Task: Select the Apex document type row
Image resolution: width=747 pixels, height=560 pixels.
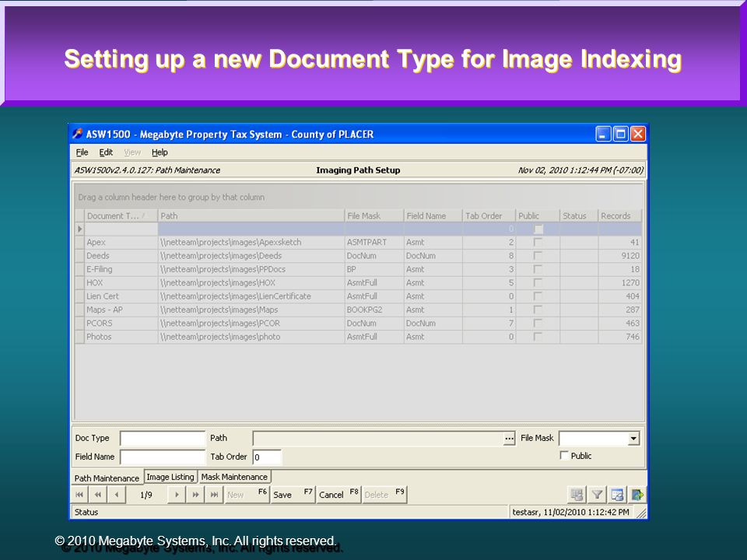Action: (x=358, y=243)
